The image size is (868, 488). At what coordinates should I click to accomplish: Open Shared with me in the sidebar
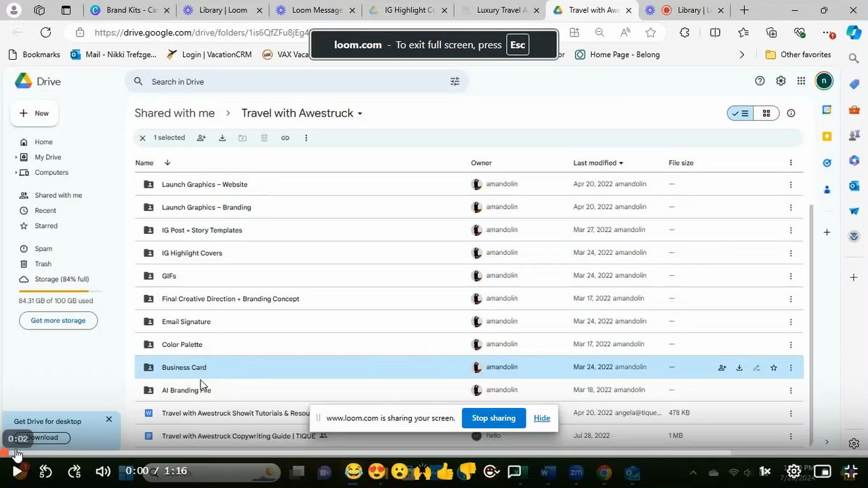click(x=58, y=195)
